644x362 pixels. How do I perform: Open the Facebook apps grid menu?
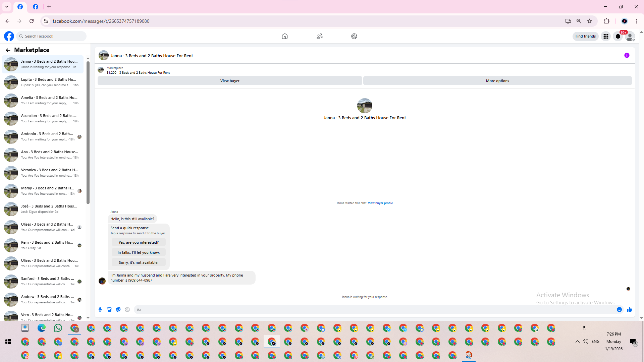(x=606, y=36)
